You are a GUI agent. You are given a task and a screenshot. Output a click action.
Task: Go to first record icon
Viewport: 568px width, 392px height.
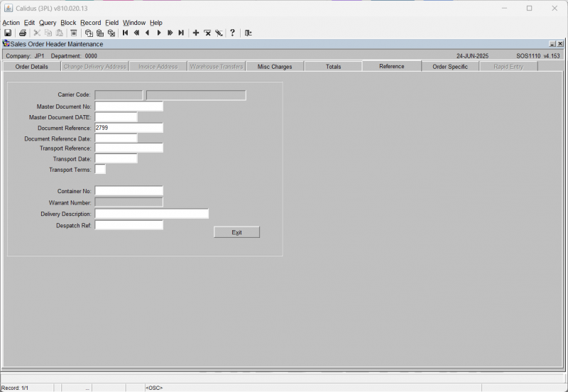(126, 33)
